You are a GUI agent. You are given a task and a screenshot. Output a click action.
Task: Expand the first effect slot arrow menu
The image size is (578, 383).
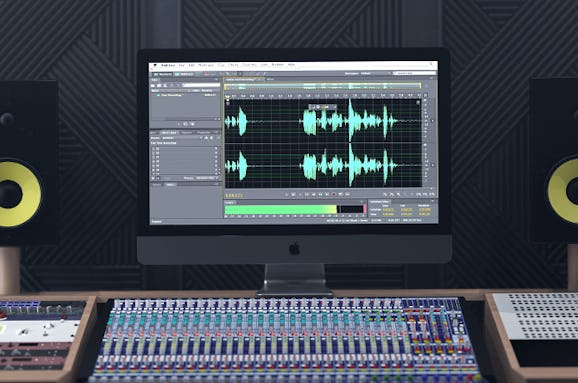(216, 149)
